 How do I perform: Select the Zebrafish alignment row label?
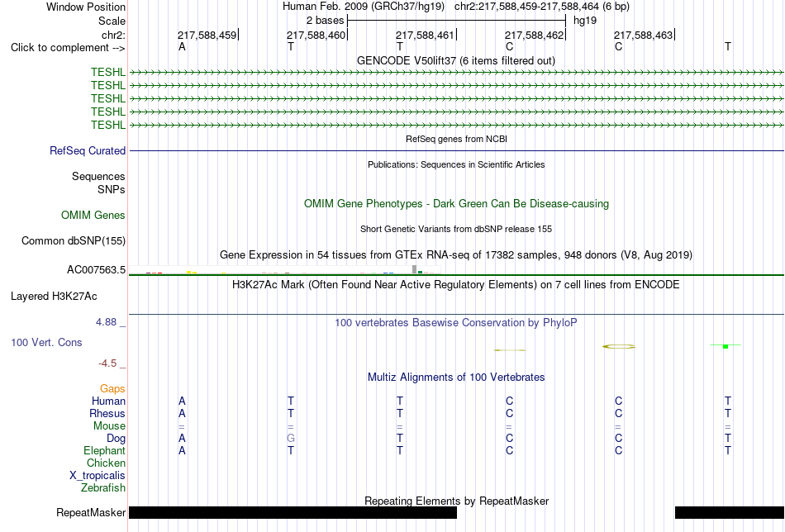[x=103, y=487]
